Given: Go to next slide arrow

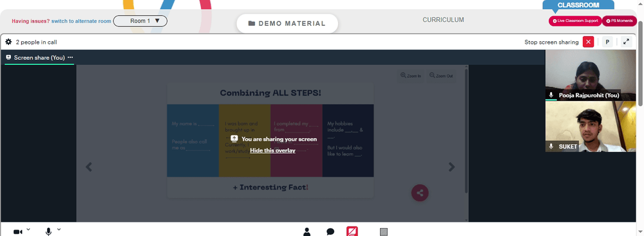Looking at the screenshot, I should point(451,167).
